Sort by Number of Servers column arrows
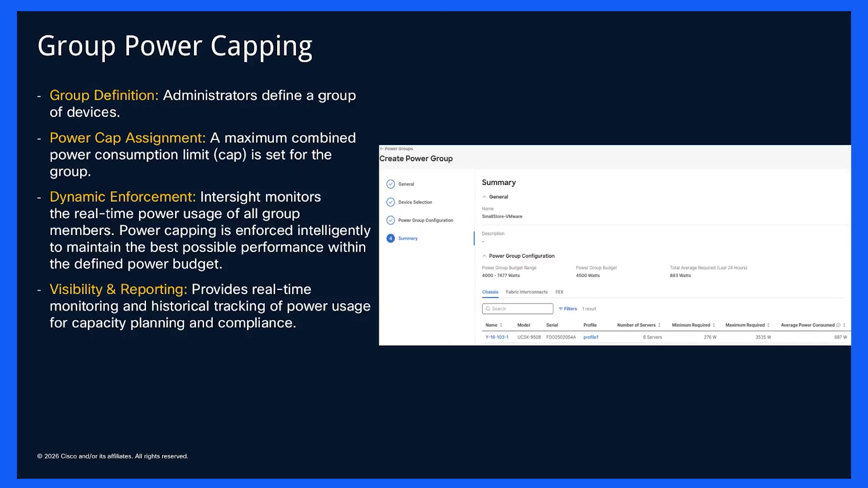 pos(659,325)
